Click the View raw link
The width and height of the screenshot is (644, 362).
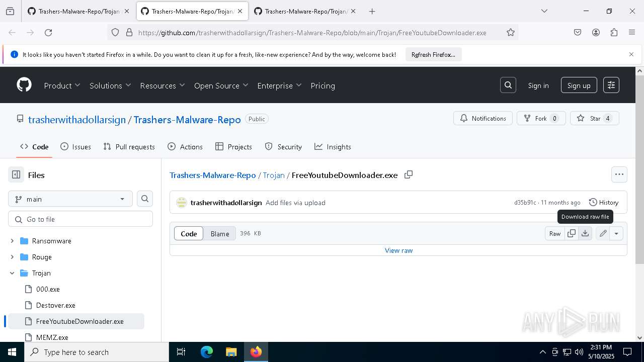point(398,250)
